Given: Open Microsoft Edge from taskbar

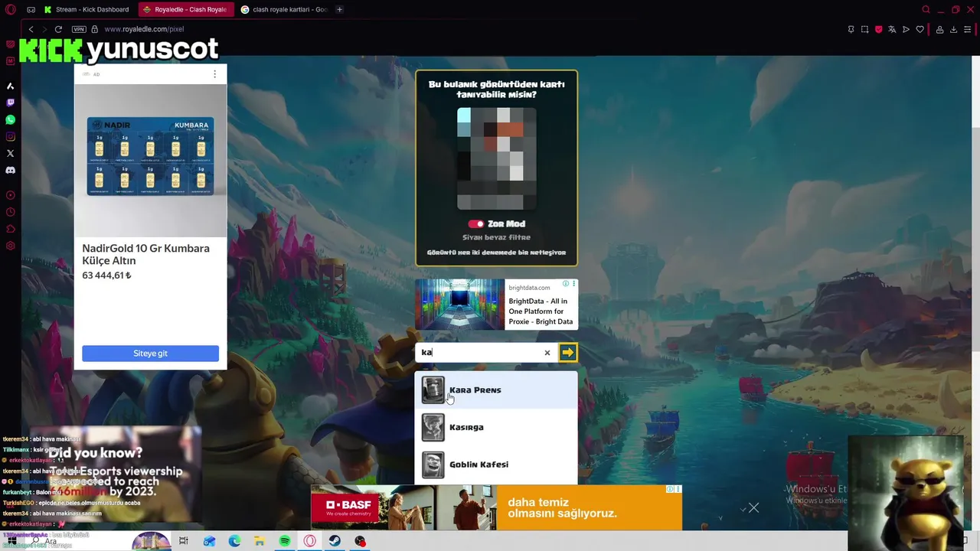Looking at the screenshot, I should [x=234, y=541].
